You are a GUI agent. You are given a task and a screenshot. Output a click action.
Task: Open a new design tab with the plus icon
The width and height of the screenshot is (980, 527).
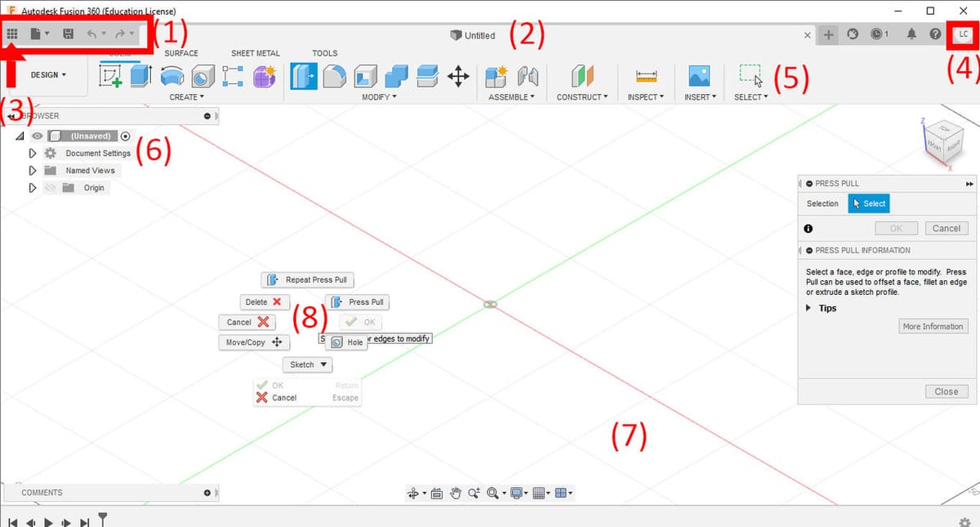tap(828, 34)
